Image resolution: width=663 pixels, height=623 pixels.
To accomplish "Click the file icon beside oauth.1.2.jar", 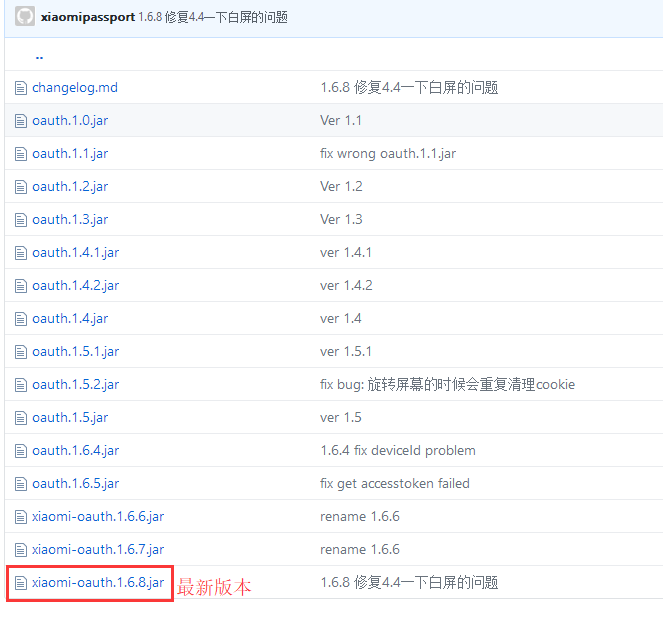I will point(21,187).
